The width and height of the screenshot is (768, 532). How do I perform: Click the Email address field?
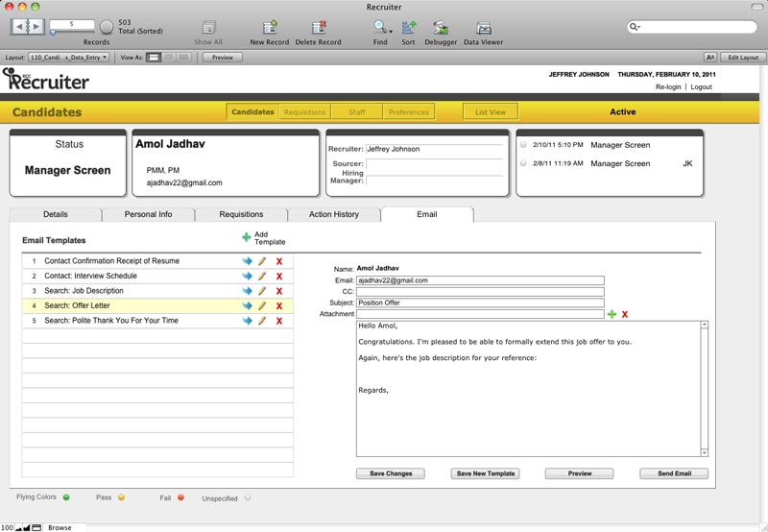click(x=480, y=280)
